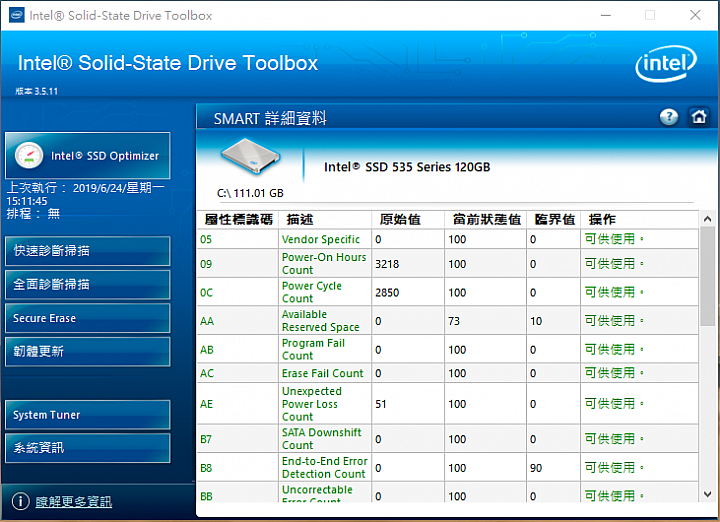Image resolution: width=720 pixels, height=522 pixels.
Task: Click the info icon beside 瞭解更多資訊
Action: click(x=20, y=501)
